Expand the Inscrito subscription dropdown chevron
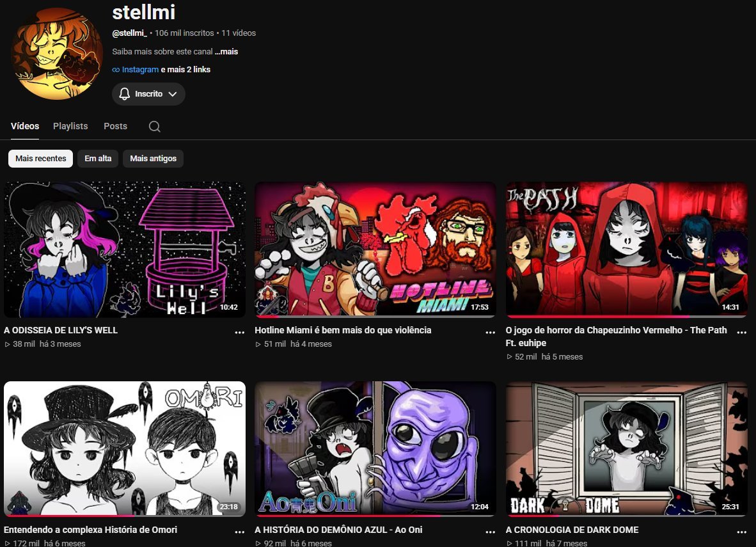Screen dimensions: 756x547 click(173, 94)
